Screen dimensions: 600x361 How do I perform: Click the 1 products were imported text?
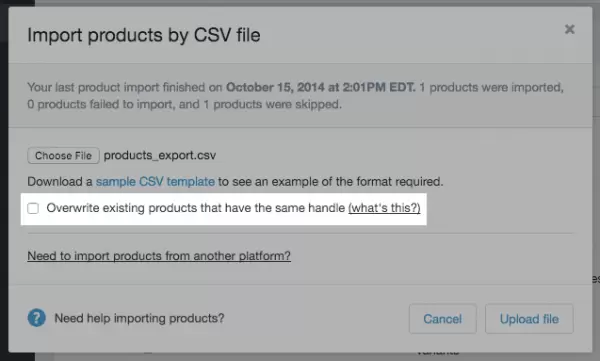tap(491, 87)
